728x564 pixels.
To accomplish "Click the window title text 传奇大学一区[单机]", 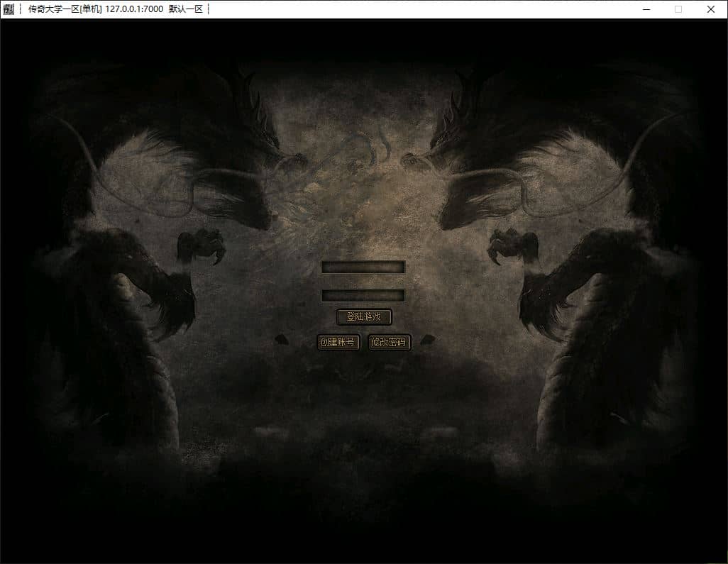I will click(x=65, y=9).
